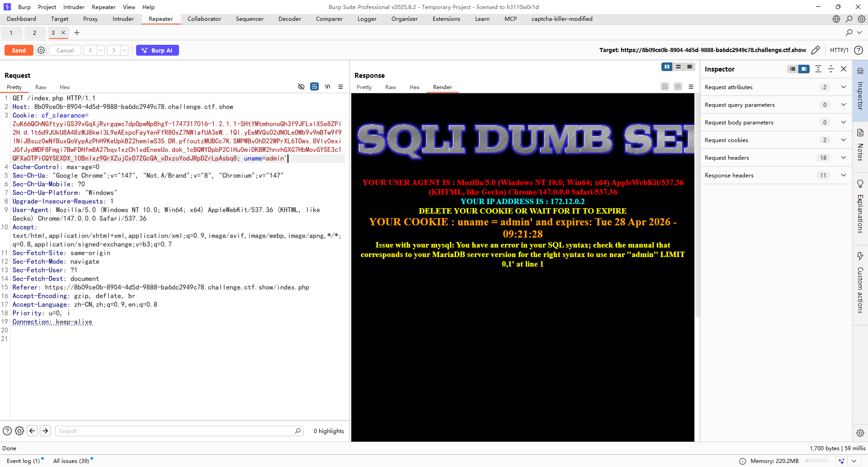Screen dimensions: 868x467
Task: Open All issues list
Action: (x=71, y=461)
